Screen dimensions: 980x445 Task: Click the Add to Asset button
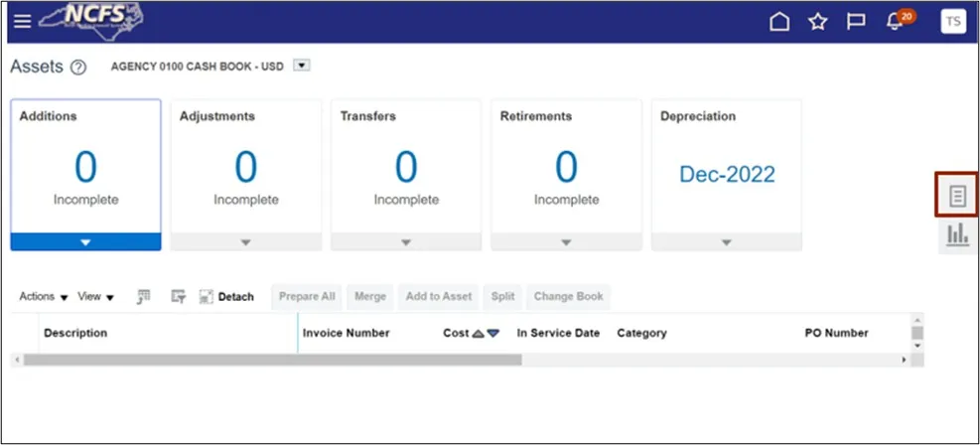[x=439, y=297]
